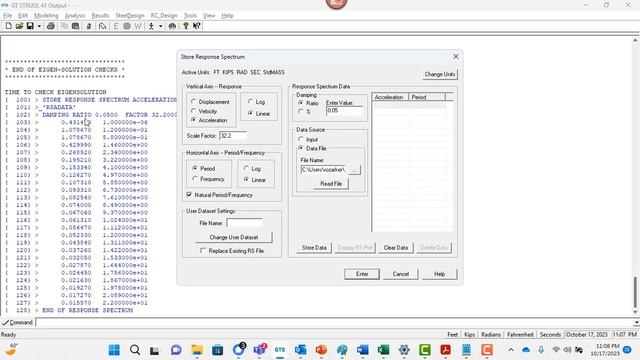The height and width of the screenshot is (360, 640).
Task: Enable Replace Existing RS File checkbox
Action: tap(203, 251)
